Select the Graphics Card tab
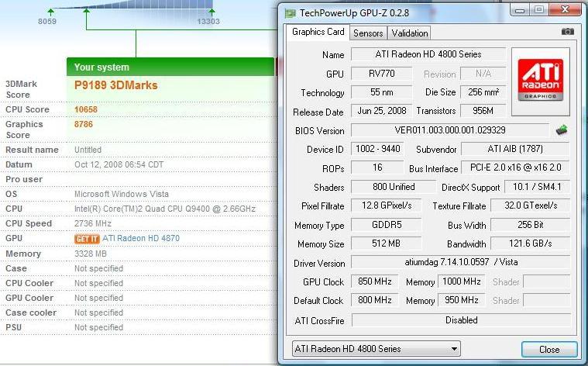This screenshot has height=366, width=588. tap(318, 32)
